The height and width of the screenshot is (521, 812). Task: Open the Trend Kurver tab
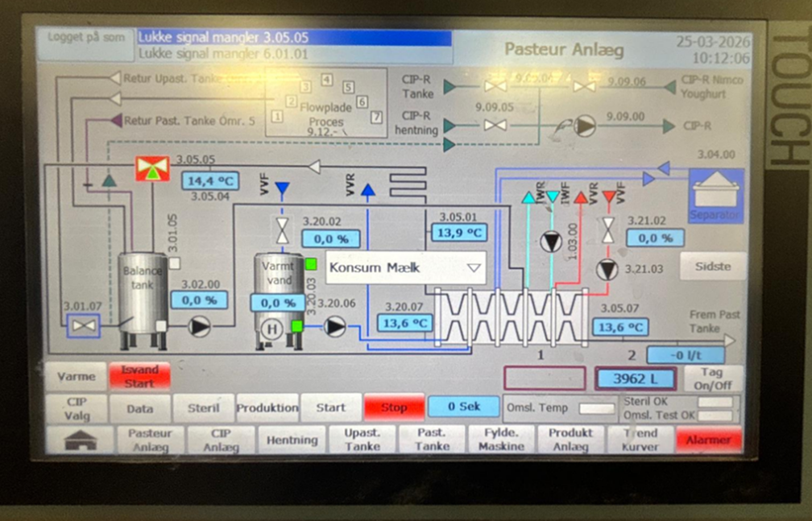[x=640, y=440]
